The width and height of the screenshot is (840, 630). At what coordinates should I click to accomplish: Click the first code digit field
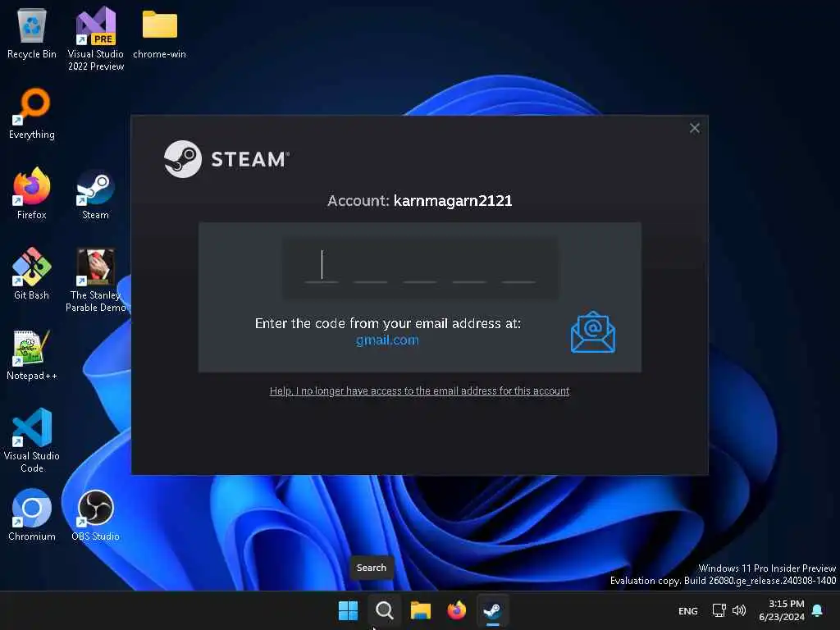pyautogui.click(x=322, y=267)
